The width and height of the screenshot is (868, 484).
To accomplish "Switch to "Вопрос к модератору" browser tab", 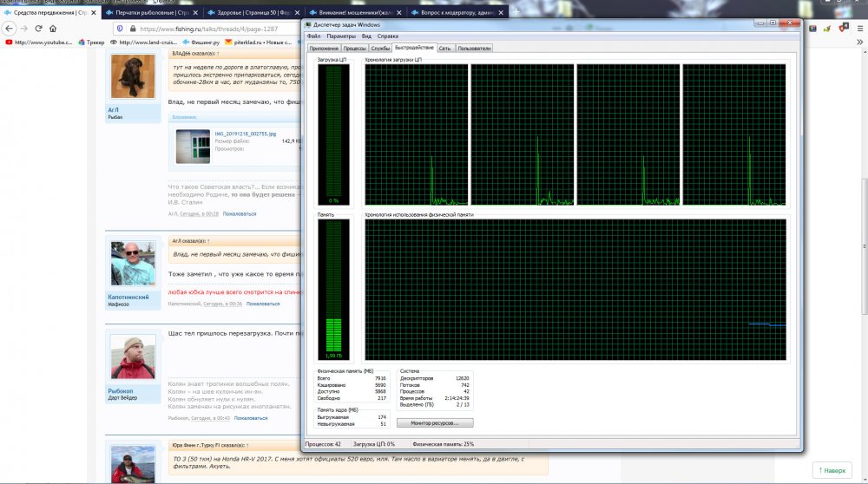I will pyautogui.click(x=457, y=12).
